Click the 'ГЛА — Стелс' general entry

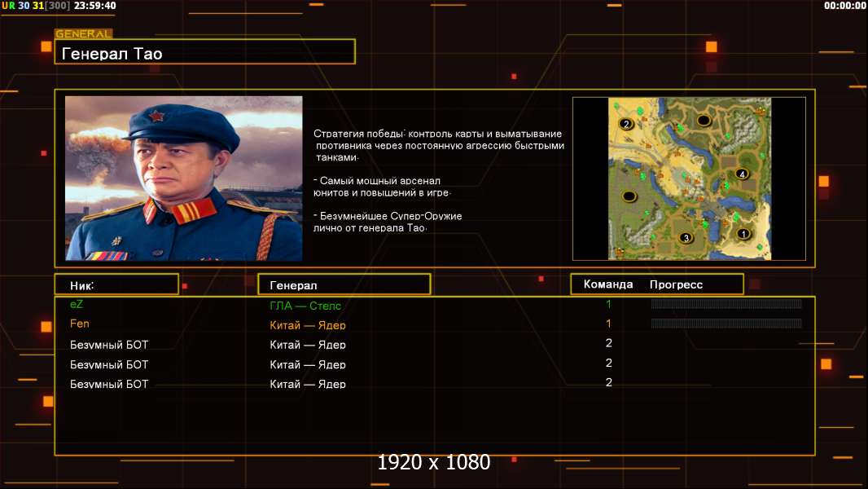pyautogui.click(x=305, y=306)
